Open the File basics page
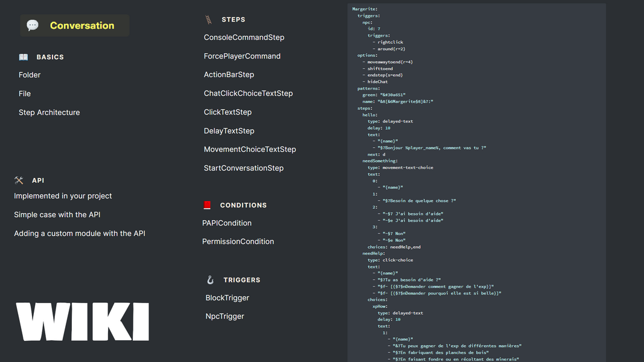The width and height of the screenshot is (644, 362). coord(25,94)
